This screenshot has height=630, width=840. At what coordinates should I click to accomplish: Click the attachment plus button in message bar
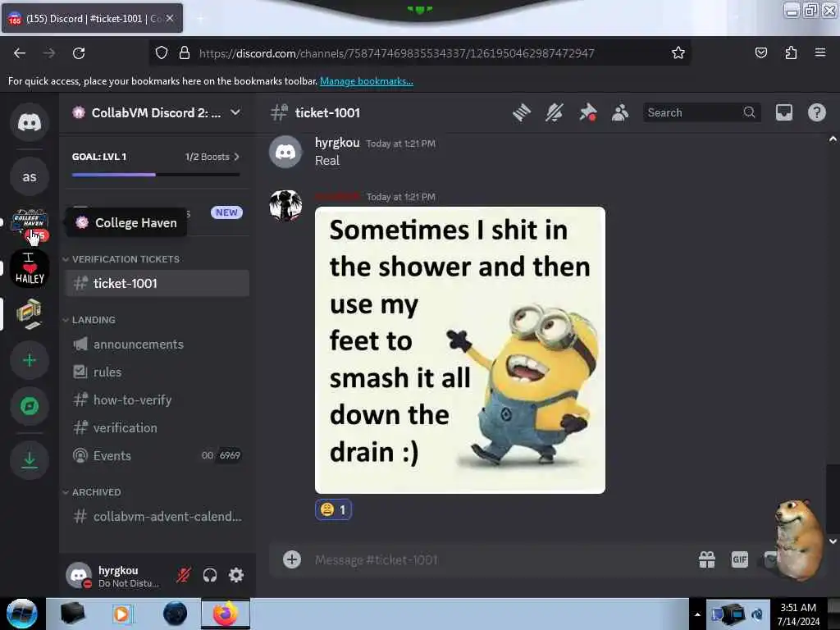(x=292, y=559)
